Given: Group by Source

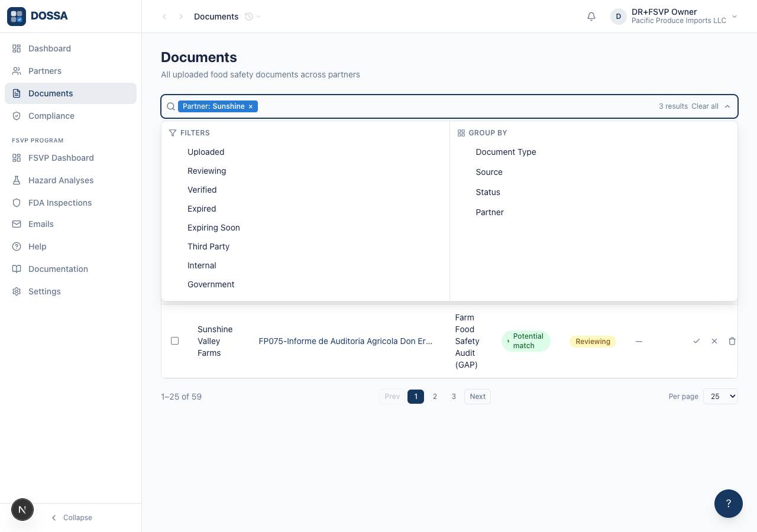Looking at the screenshot, I should coord(489,172).
